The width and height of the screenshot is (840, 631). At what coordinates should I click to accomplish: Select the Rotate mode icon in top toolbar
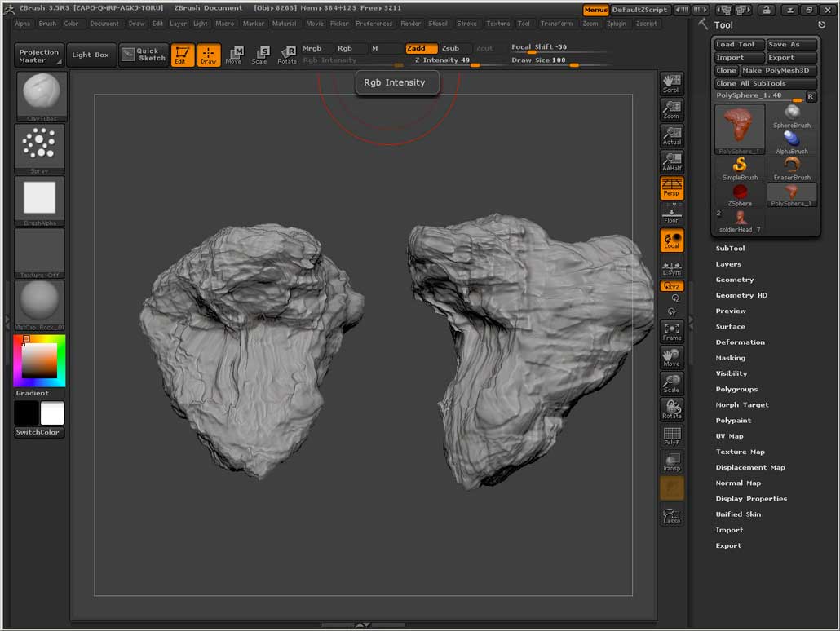coord(286,55)
